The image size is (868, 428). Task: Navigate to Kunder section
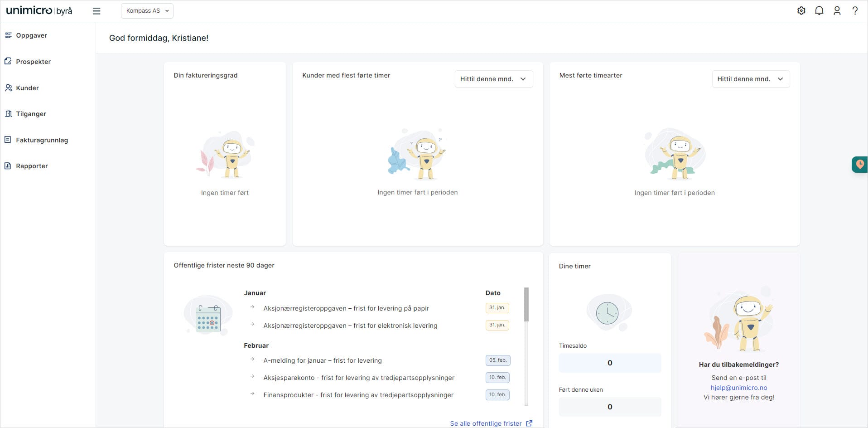[x=27, y=88]
